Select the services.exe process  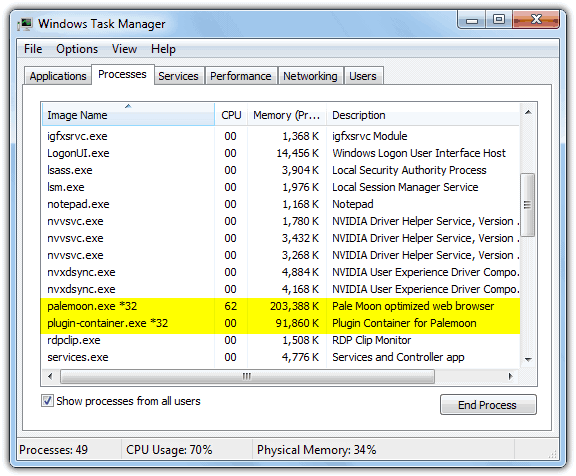(x=281, y=357)
